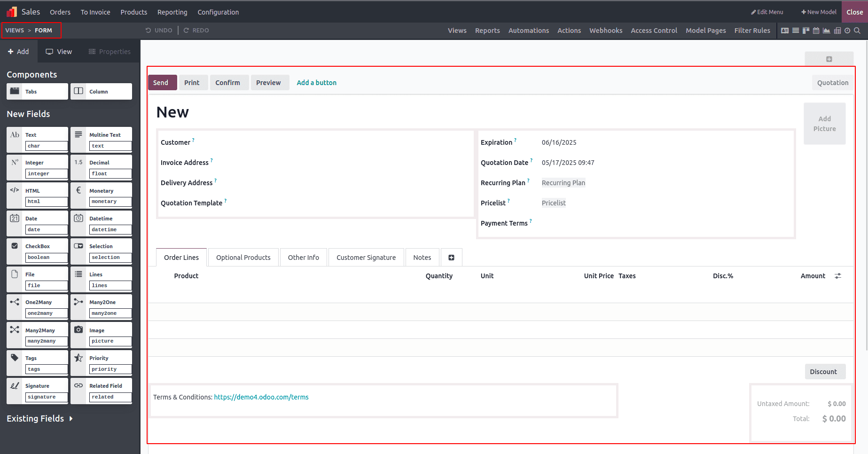Switch to the pivot view icon
The width and height of the screenshot is (868, 454).
[x=837, y=31]
